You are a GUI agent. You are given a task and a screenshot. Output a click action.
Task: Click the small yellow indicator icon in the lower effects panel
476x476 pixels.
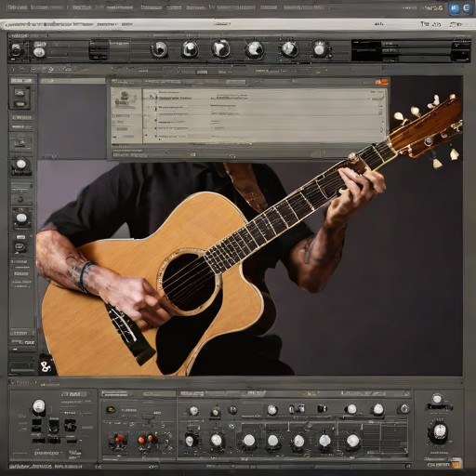(x=110, y=410)
